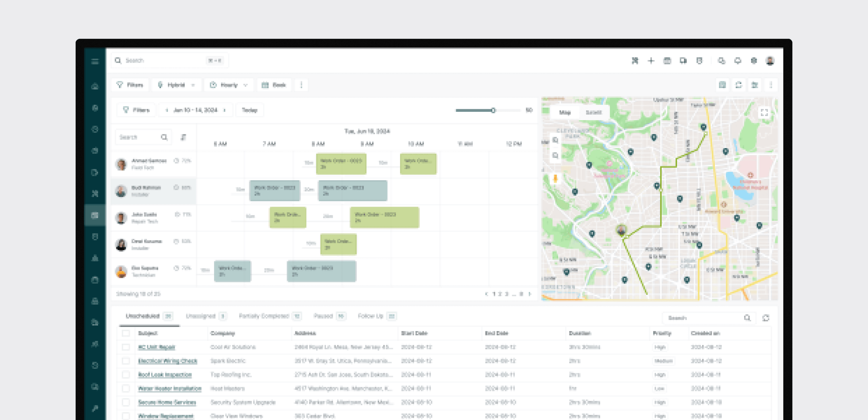Click the timeline zoom slider handle
This screenshot has width=868, height=420.
click(493, 111)
